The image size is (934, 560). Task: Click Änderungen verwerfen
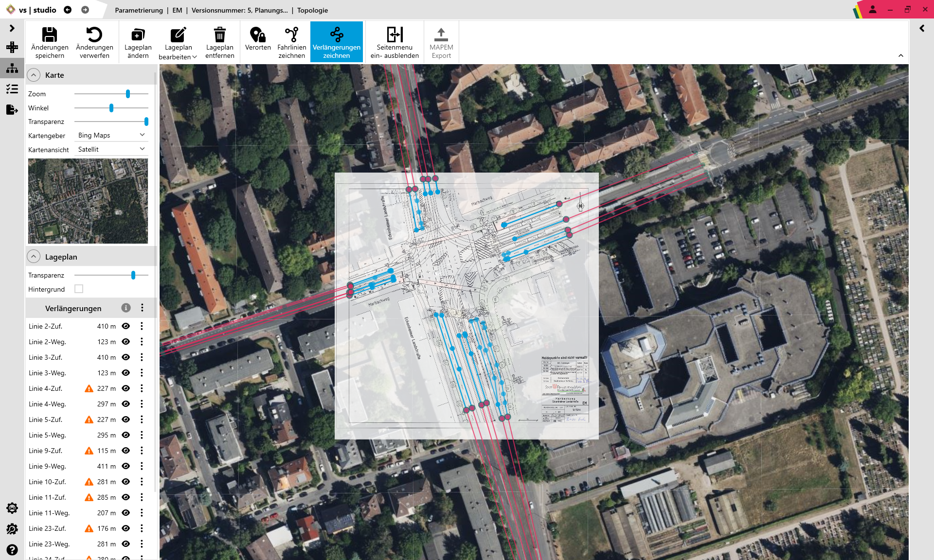click(x=94, y=42)
